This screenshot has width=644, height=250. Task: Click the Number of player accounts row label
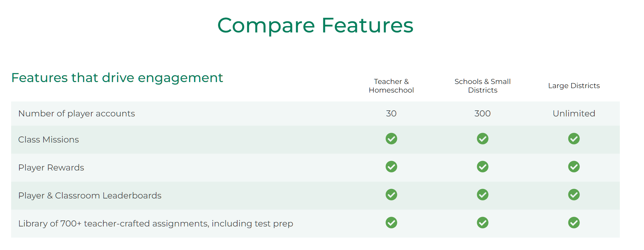coord(77,114)
